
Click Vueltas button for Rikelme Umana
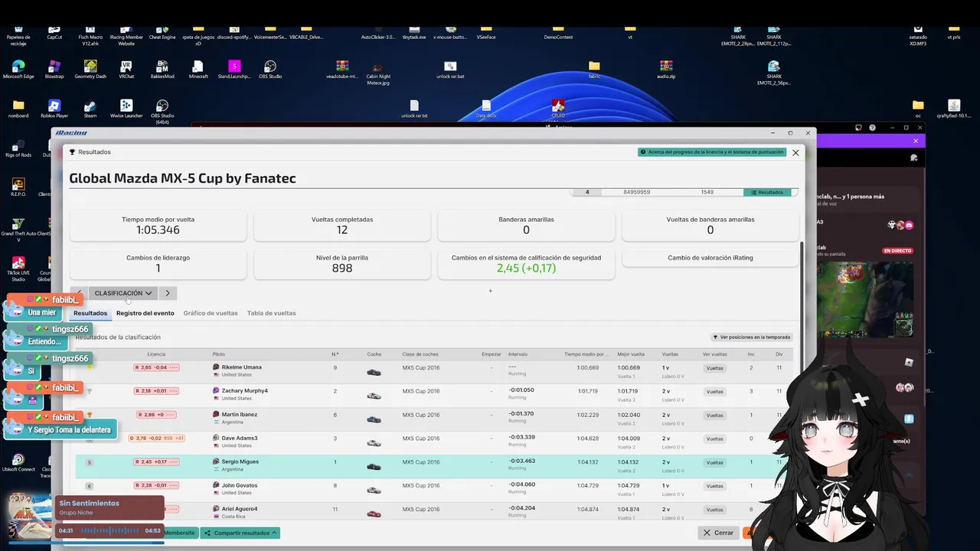click(x=714, y=368)
